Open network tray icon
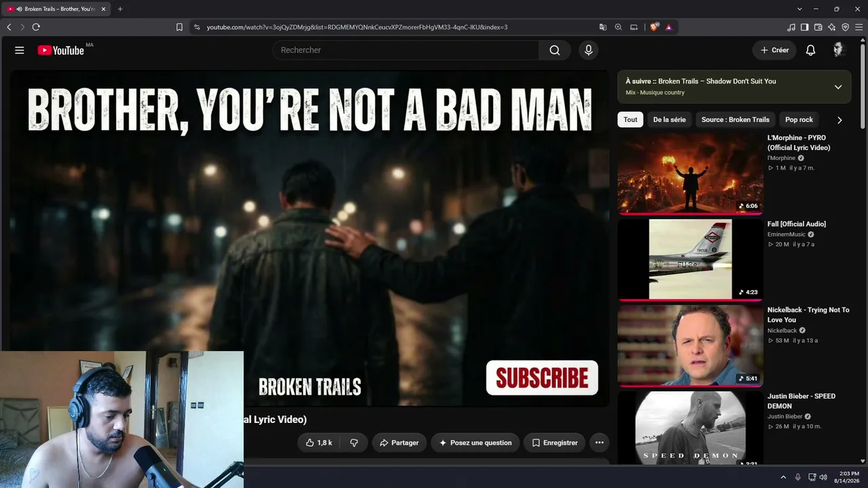Screen dimensions: 868x488 pyautogui.click(x=812, y=477)
